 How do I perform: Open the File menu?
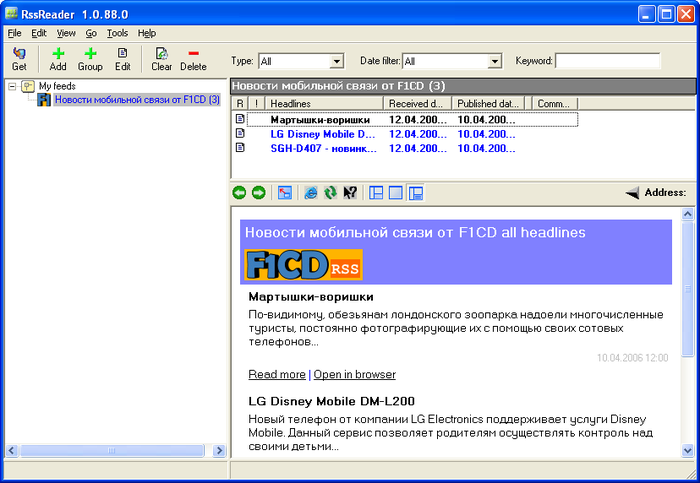coord(15,33)
